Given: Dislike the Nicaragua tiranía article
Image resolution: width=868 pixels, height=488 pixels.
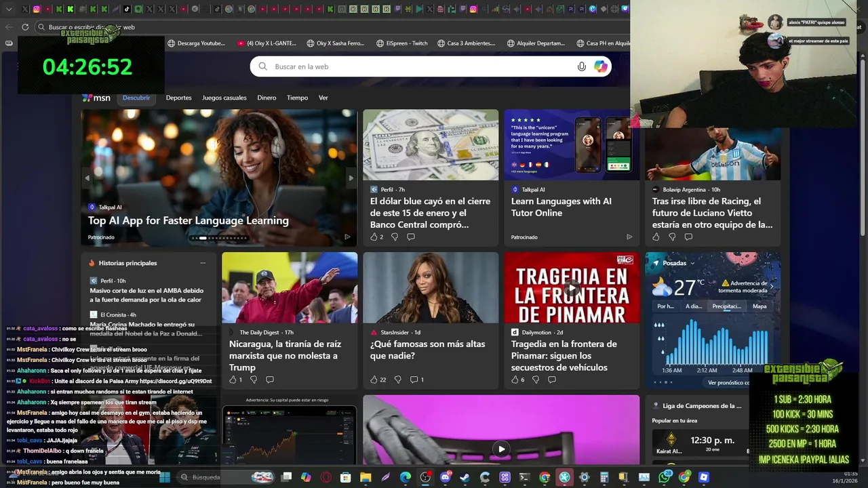Looking at the screenshot, I should click(x=254, y=380).
